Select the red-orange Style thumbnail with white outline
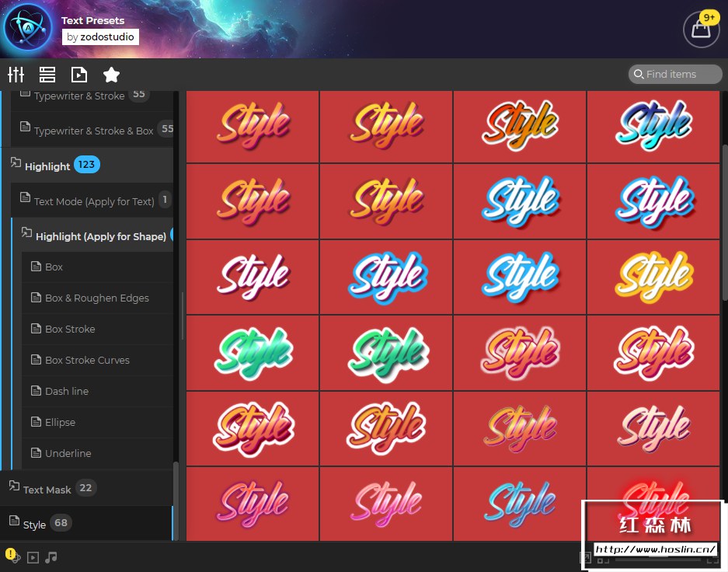Viewport: 728px width, 572px height. pos(520,127)
